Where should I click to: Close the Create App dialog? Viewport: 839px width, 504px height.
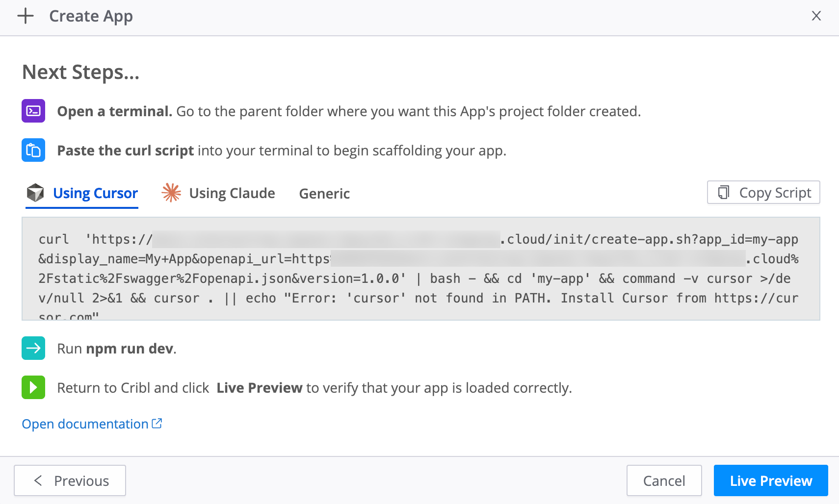(x=816, y=16)
